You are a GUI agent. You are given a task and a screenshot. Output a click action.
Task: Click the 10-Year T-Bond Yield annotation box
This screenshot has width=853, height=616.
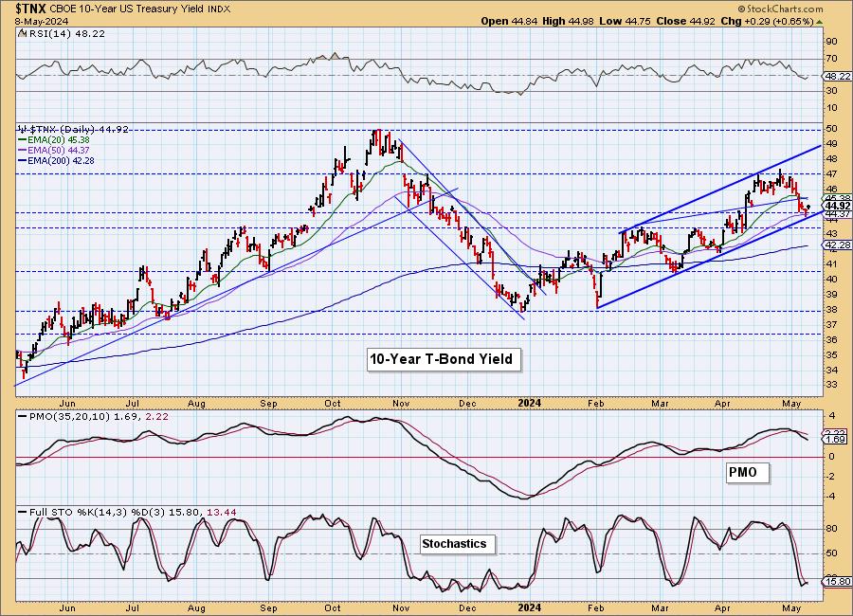(x=444, y=359)
